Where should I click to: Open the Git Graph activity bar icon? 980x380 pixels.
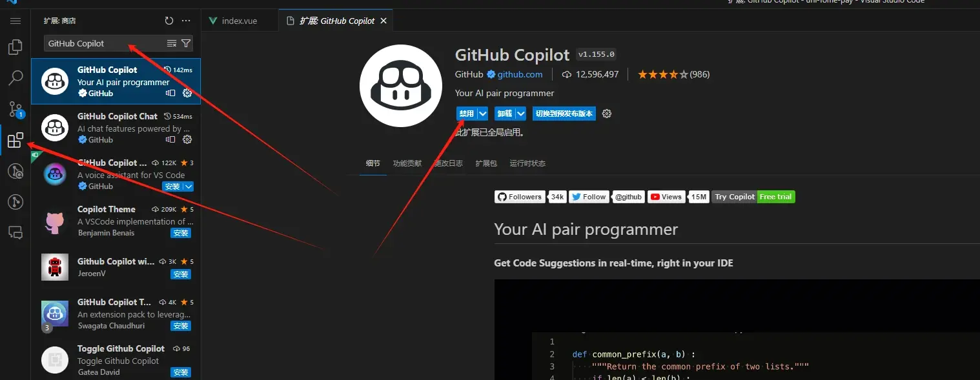[15, 202]
